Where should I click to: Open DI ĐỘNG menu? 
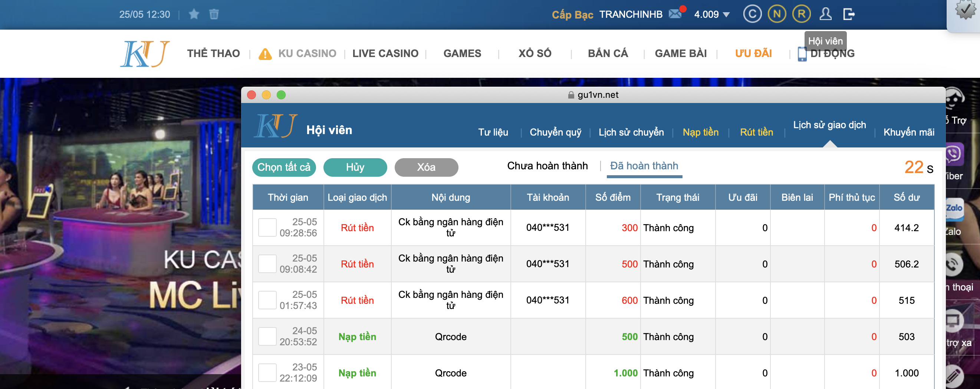[832, 54]
